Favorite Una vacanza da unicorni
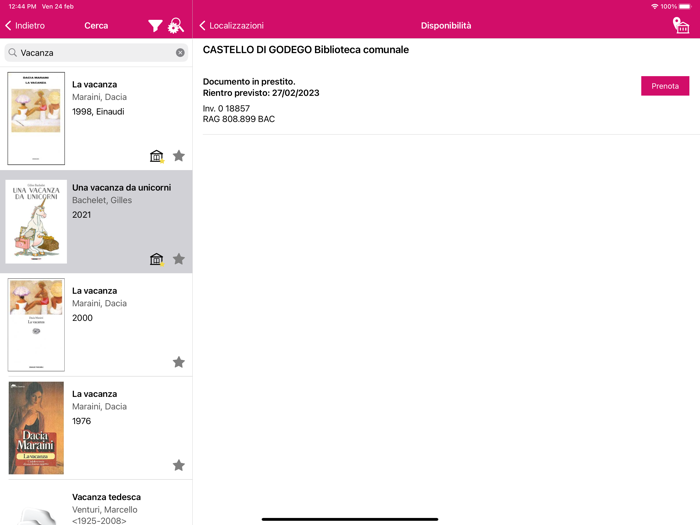 (179, 259)
